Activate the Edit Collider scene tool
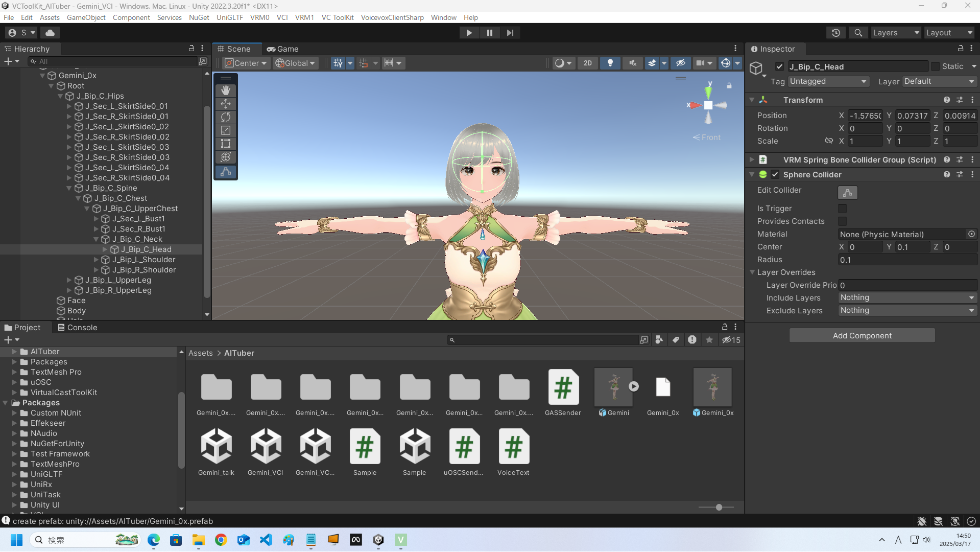Image resolution: width=980 pixels, height=552 pixels. pos(226,172)
